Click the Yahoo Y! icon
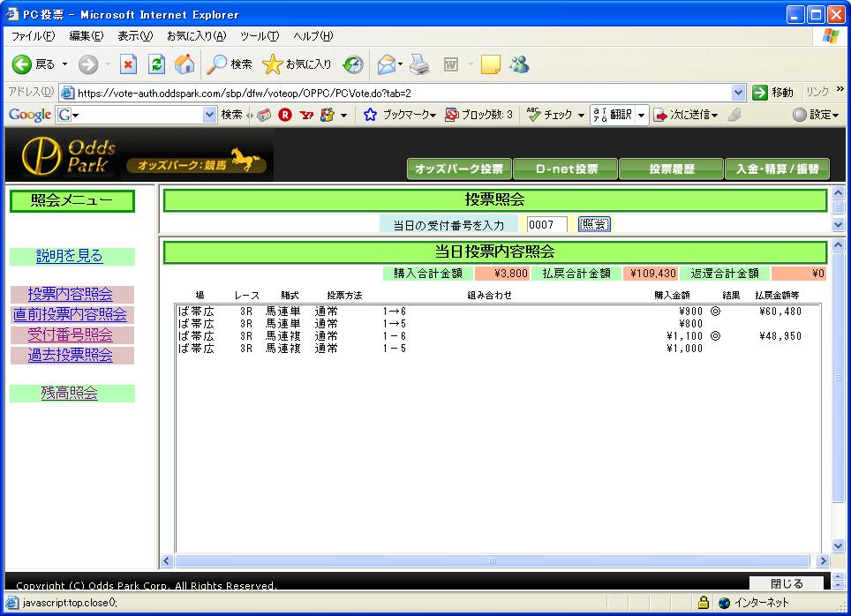The image size is (851, 616). click(x=306, y=115)
